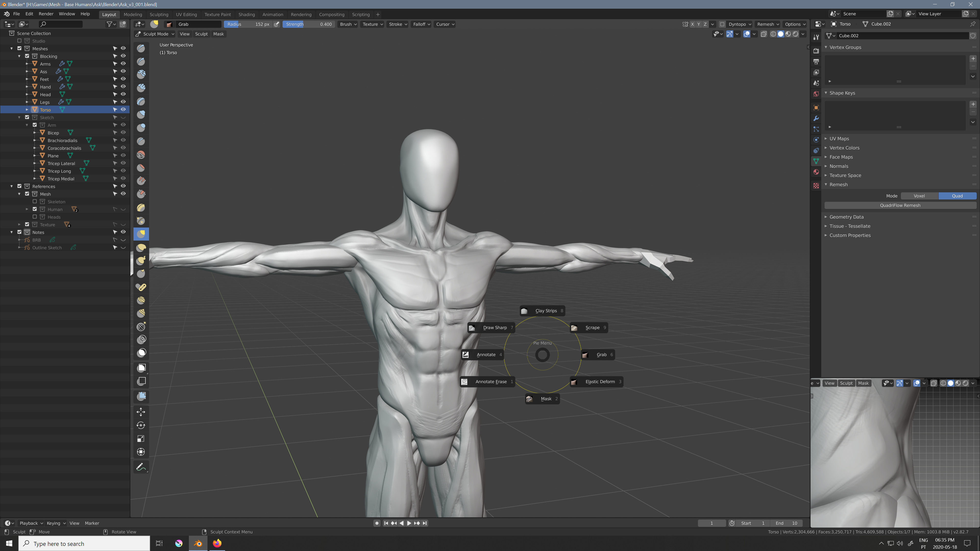This screenshot has width=980, height=551.
Task: Click the Move transform tool icon
Action: coord(141,412)
